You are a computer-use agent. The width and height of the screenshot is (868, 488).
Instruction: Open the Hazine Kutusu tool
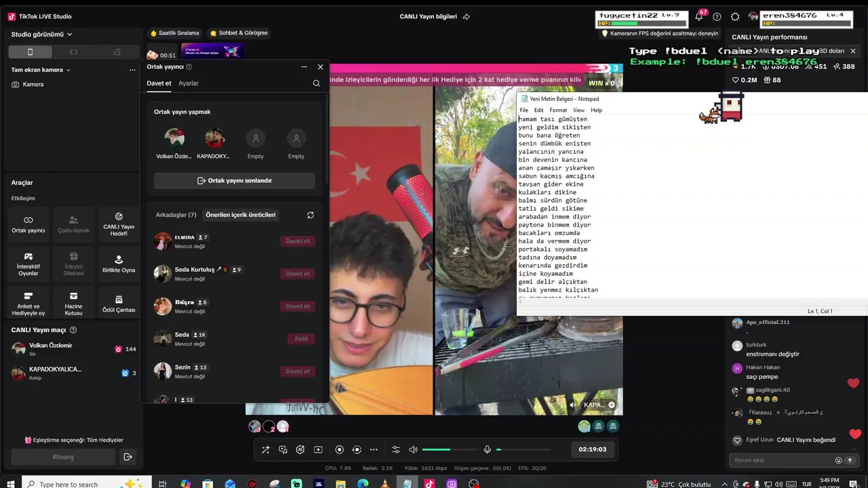coord(73,304)
